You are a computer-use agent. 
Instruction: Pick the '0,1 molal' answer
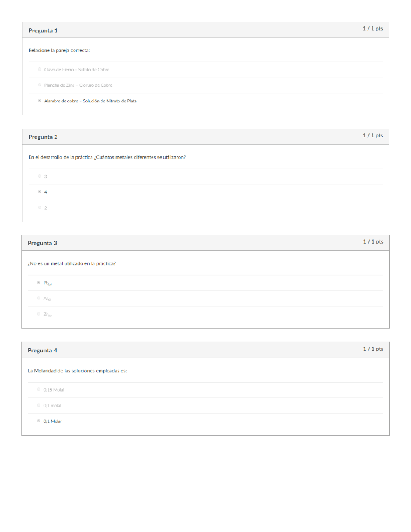(x=39, y=405)
